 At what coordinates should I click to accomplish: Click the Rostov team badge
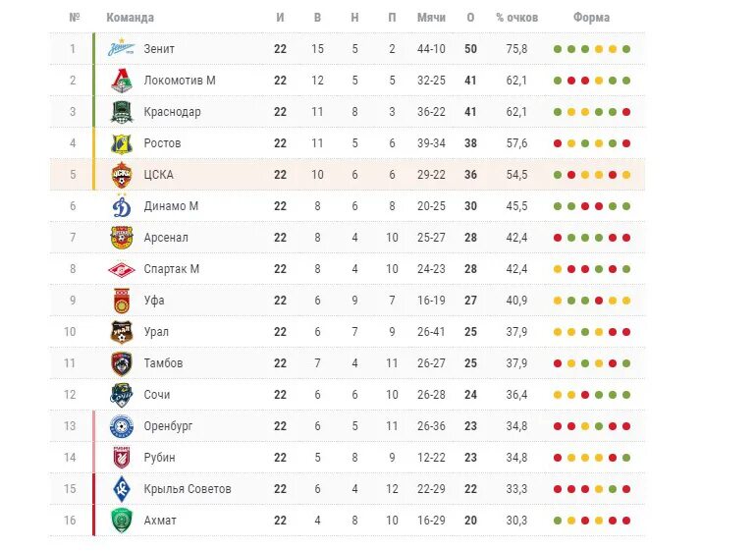tap(122, 143)
